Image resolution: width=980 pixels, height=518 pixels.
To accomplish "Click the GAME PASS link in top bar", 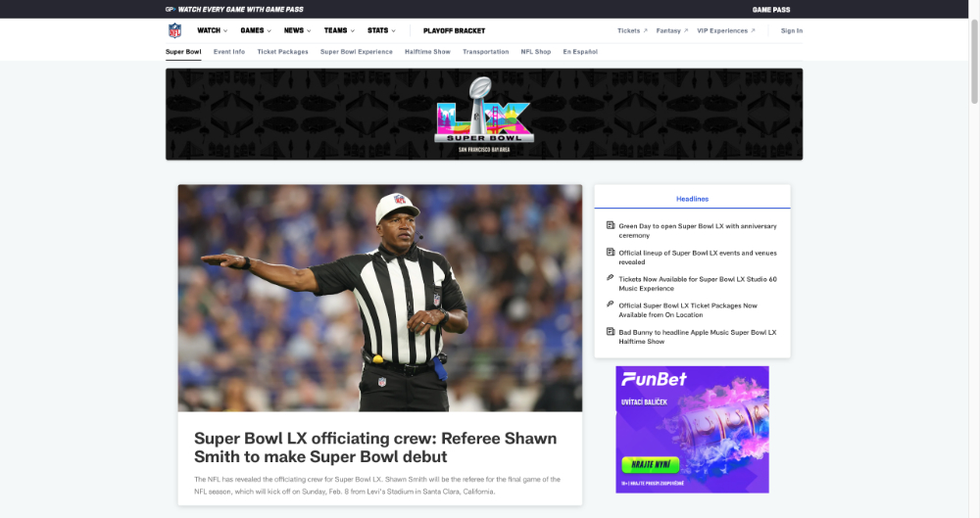I will 770,10.
